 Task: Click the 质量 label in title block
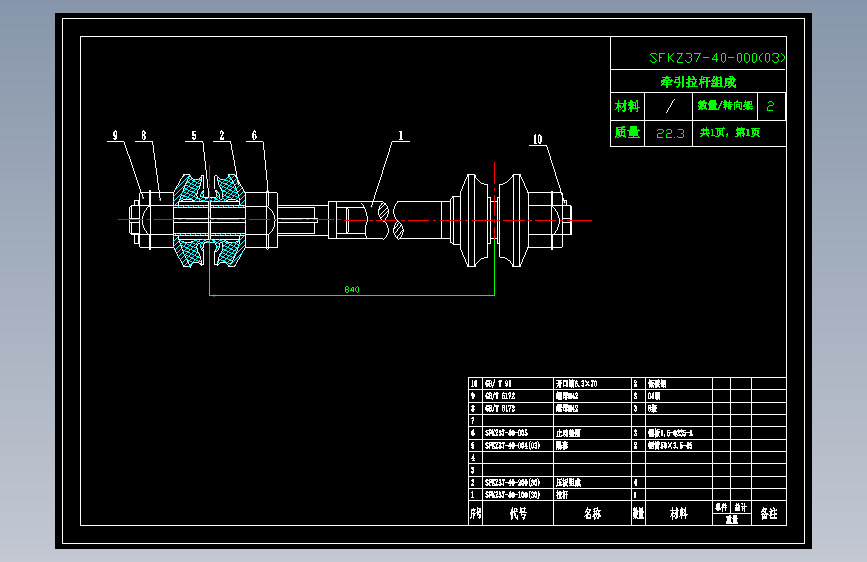(x=627, y=132)
